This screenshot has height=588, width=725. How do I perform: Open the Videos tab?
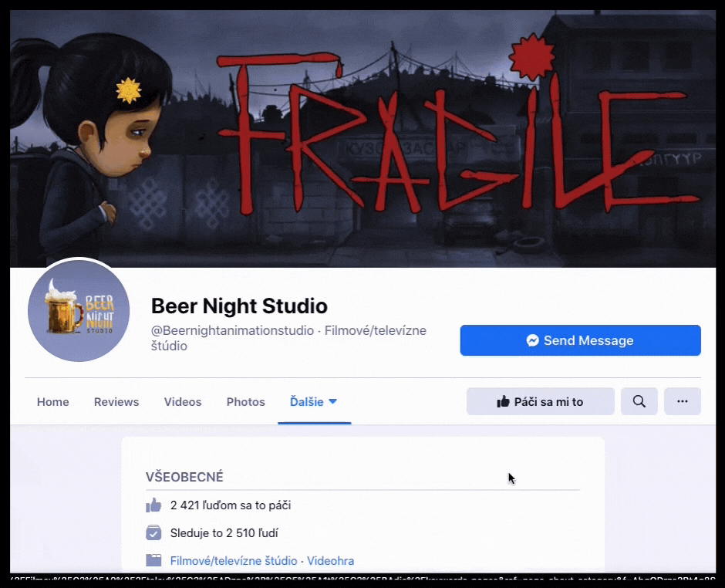[x=183, y=402]
